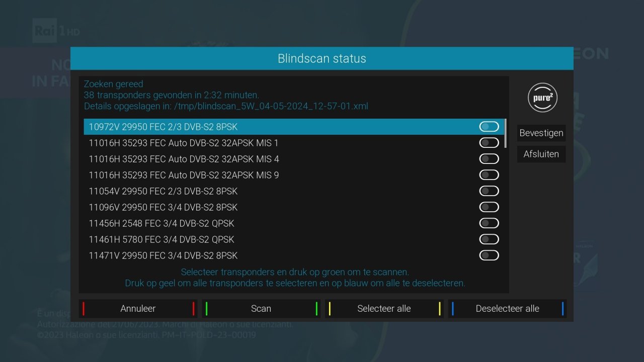The image size is (644, 362).
Task: Click the red color bar beside Annuleer
Action: pos(83,308)
